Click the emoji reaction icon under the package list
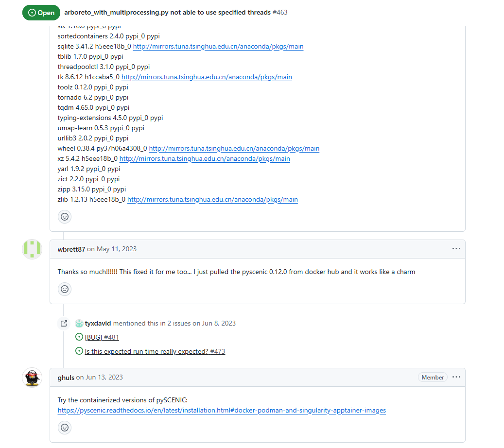The height and width of the screenshot is (448, 504). (65, 216)
